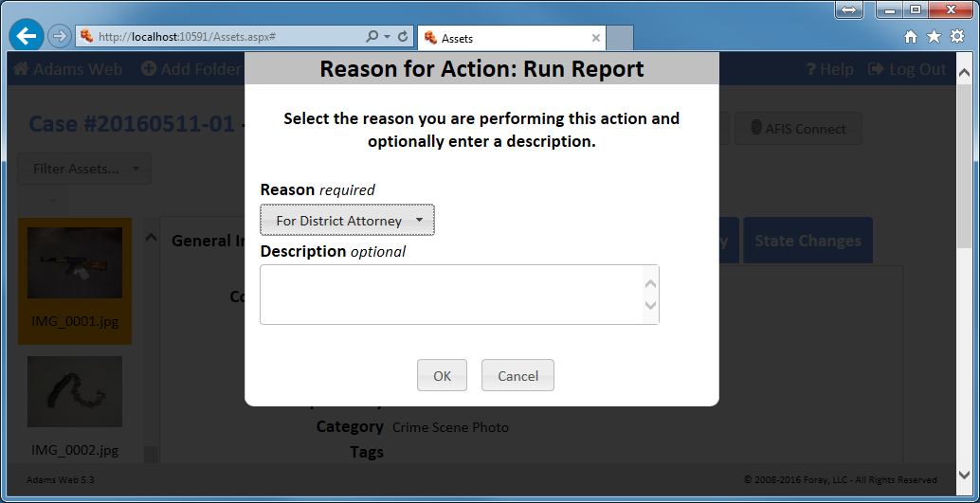Image resolution: width=980 pixels, height=503 pixels.
Task: Confirm the report reason with OK
Action: (442, 375)
